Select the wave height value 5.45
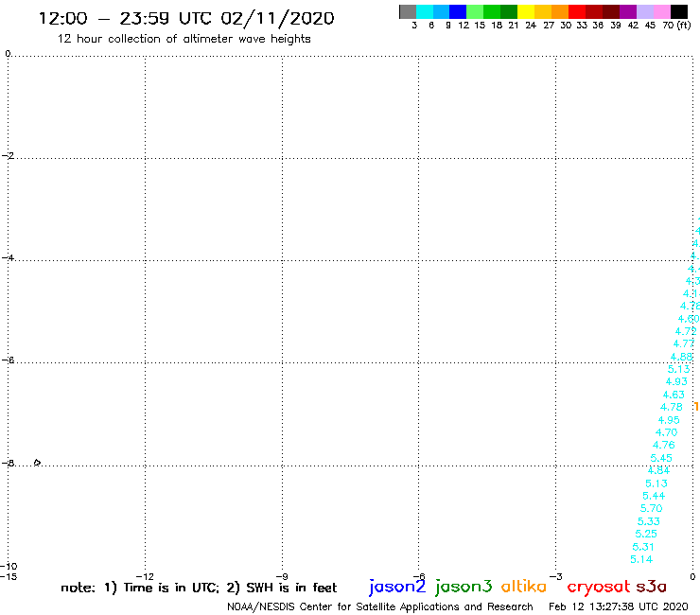This screenshot has height=615, width=700. (x=661, y=458)
